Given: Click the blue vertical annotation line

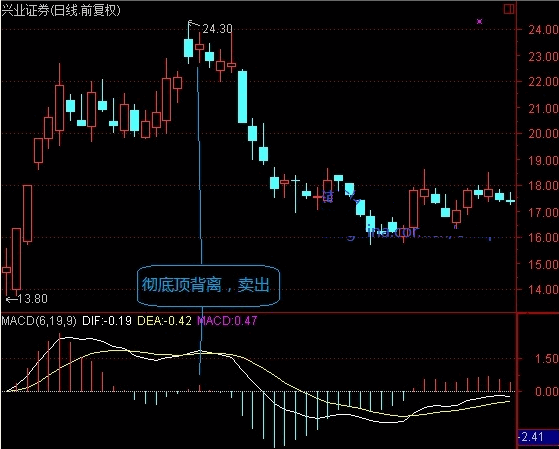Looking at the screenshot, I should pyautogui.click(x=200, y=164).
